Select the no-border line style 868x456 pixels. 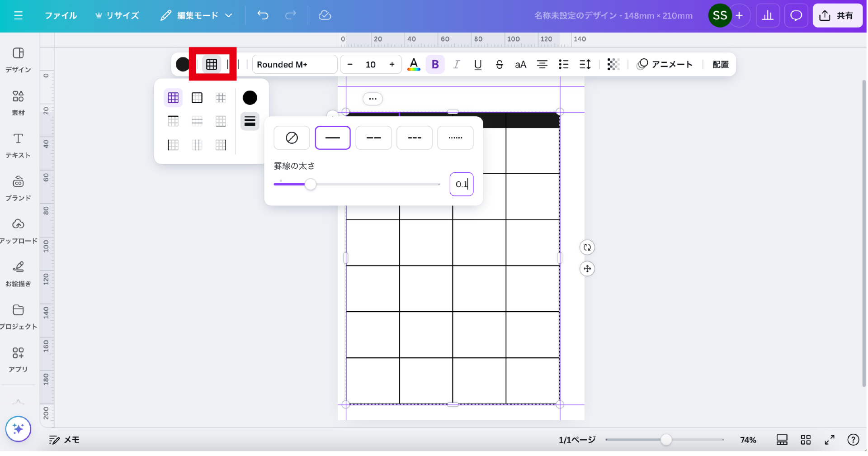pyautogui.click(x=292, y=138)
